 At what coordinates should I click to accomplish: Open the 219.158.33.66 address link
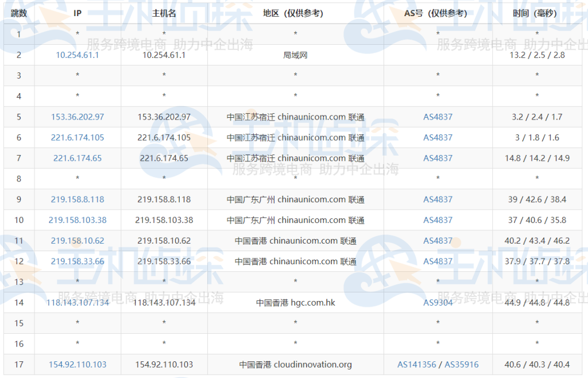click(77, 261)
